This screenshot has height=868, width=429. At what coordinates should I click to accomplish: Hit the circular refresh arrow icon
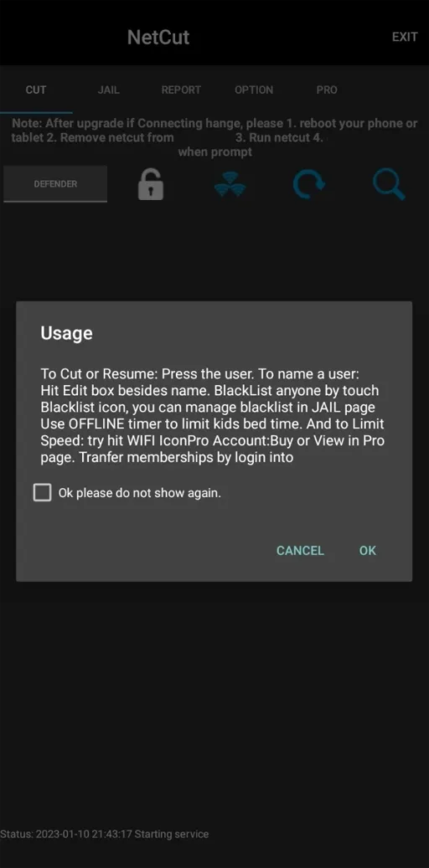(x=309, y=184)
